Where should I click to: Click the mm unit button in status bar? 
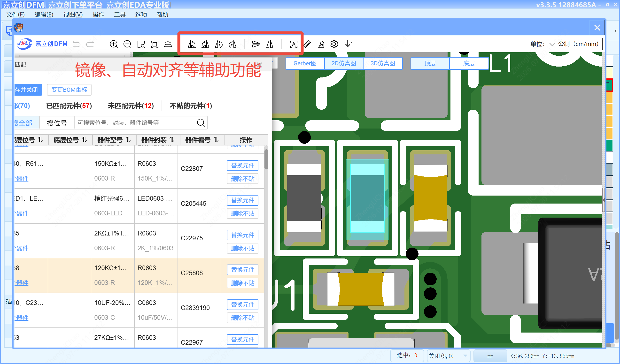point(490,356)
